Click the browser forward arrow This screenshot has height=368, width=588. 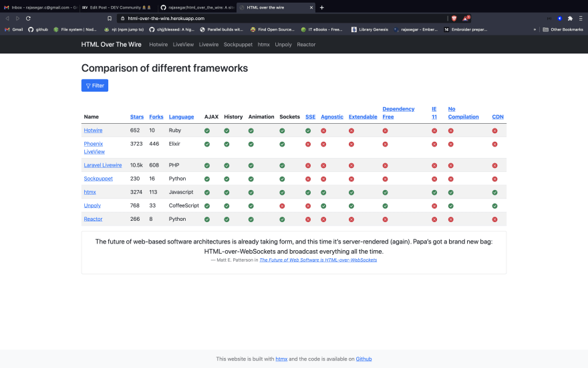17,18
